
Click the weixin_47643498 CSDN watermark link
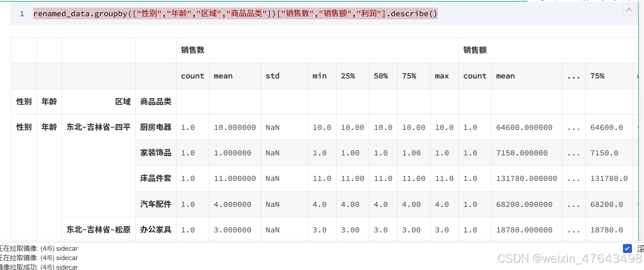click(x=569, y=258)
